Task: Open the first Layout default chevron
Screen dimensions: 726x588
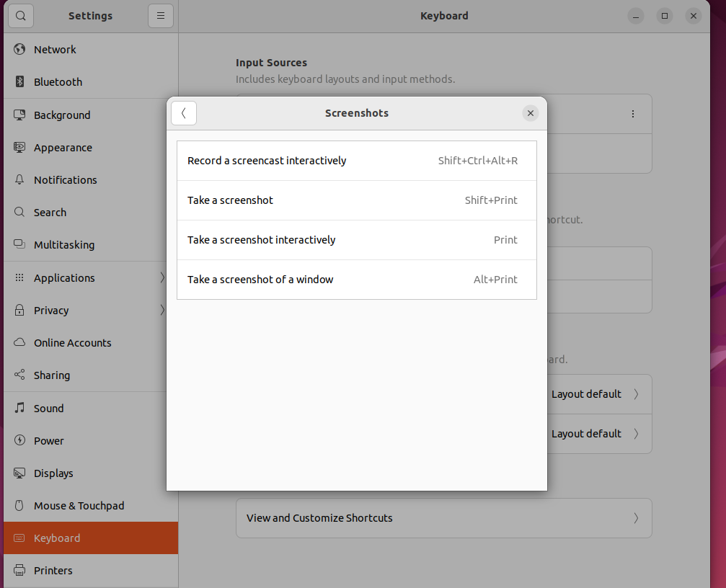Action: (637, 394)
